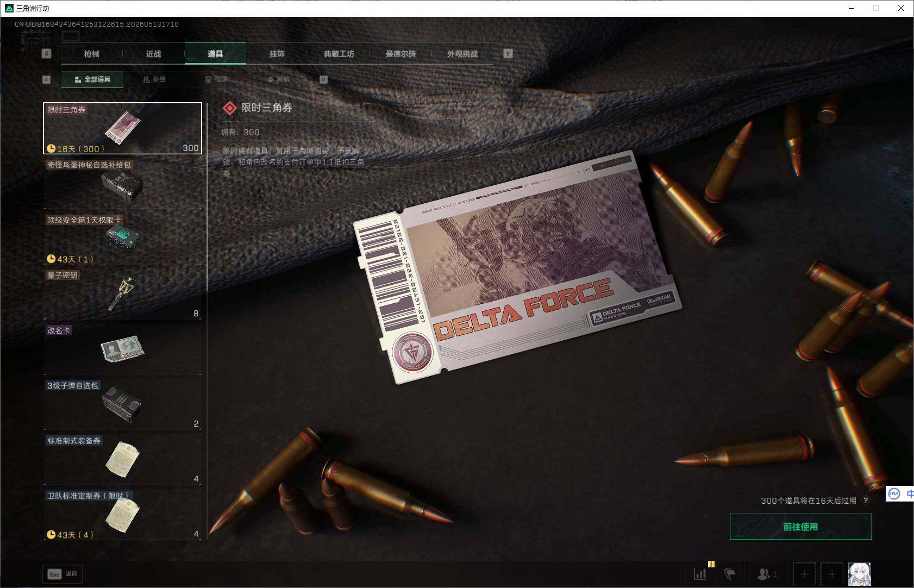Switch to the 典藏工坊 tab
This screenshot has width=914, height=588.
[x=339, y=54]
